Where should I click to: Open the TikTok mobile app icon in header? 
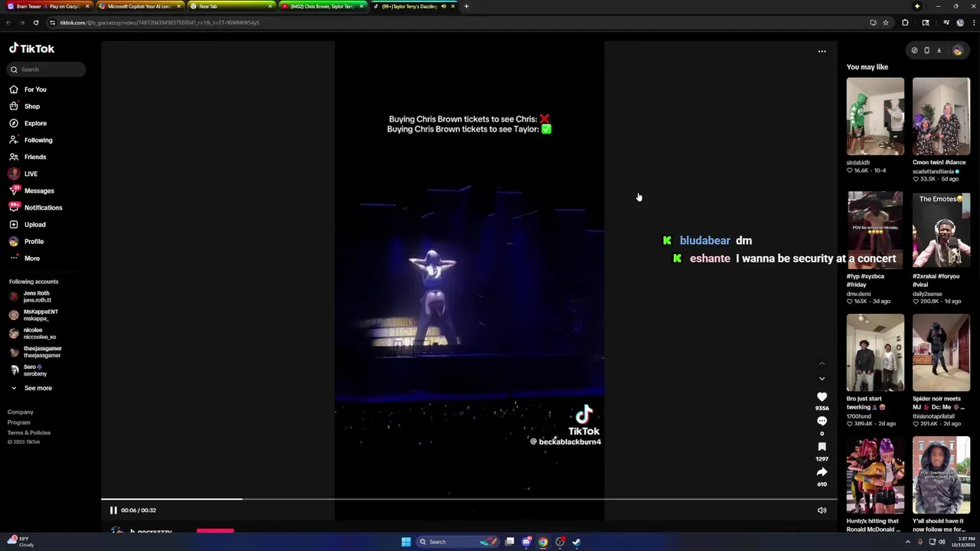click(x=926, y=51)
